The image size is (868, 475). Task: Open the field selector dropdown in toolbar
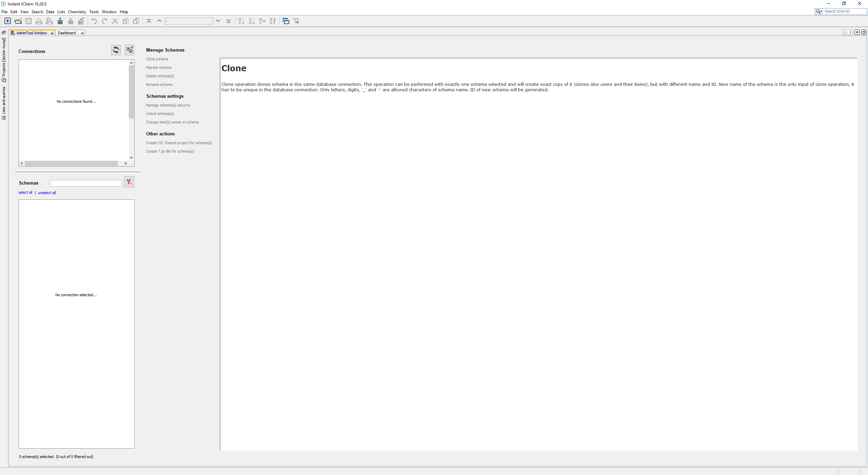(x=218, y=21)
